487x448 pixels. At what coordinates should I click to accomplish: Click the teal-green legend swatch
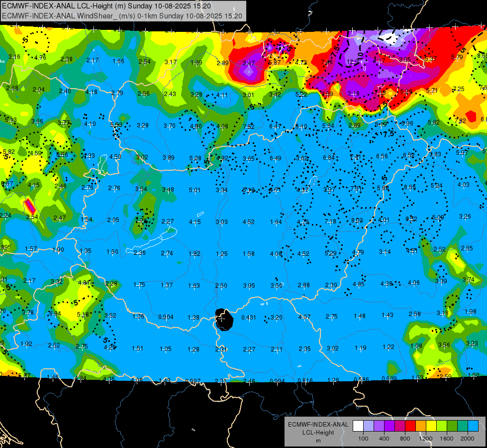coord(463,426)
